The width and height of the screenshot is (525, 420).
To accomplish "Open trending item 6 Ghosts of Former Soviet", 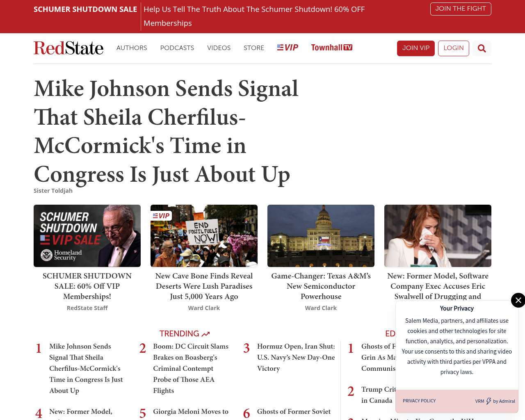I will [294, 412].
